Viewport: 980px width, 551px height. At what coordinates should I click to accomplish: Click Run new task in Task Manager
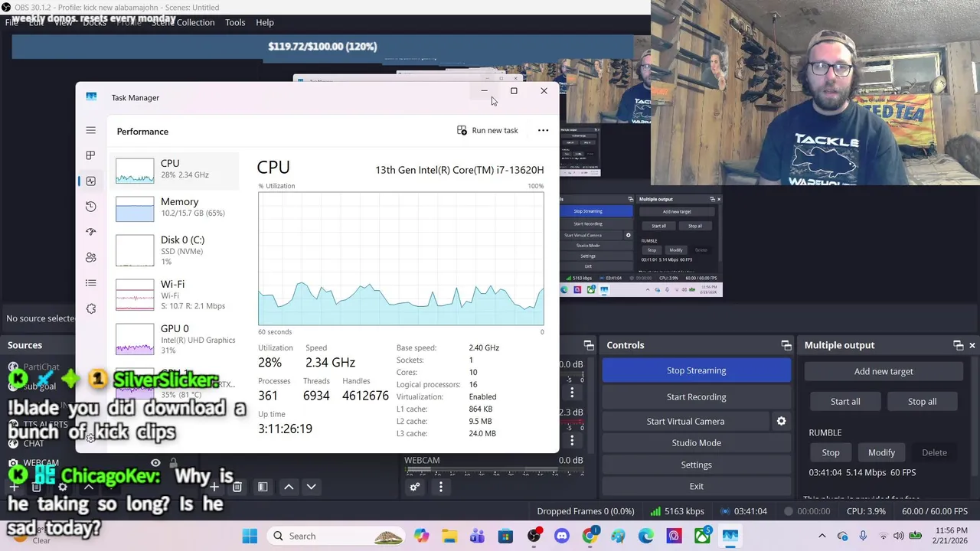(488, 131)
